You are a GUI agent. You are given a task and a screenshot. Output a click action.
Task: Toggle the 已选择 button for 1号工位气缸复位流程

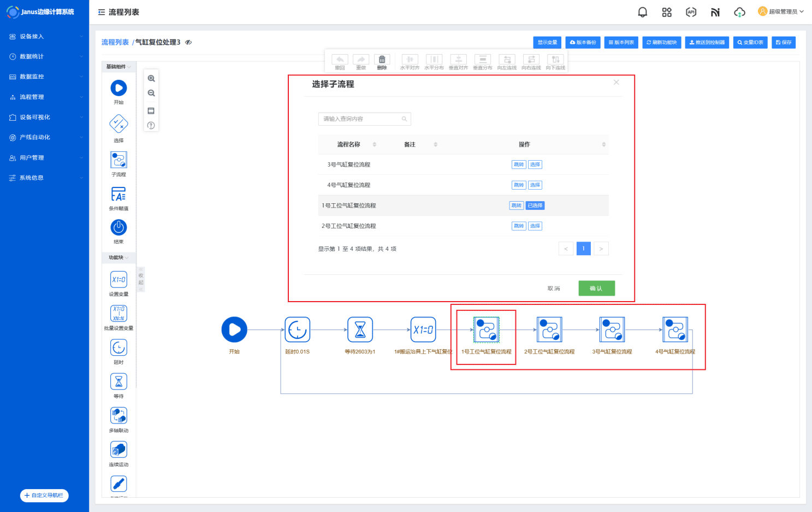pos(535,205)
